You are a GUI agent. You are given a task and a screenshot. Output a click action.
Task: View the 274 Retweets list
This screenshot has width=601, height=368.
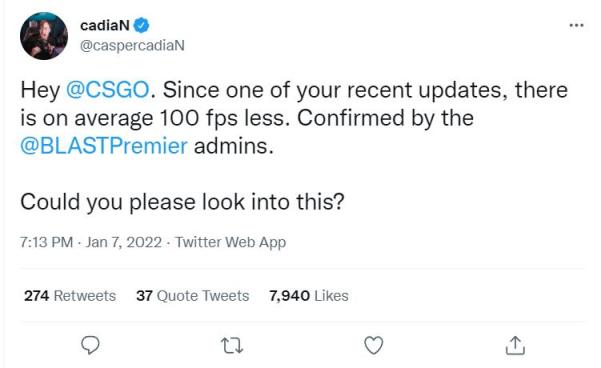tap(70, 296)
